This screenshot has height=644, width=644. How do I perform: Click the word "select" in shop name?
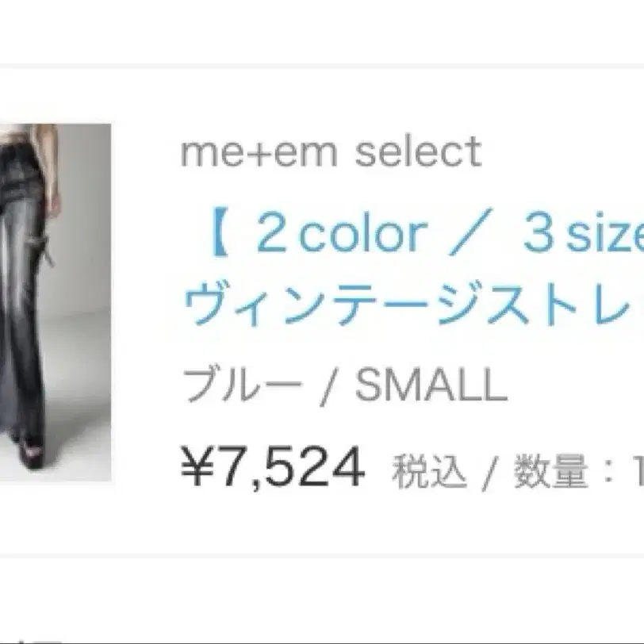[418, 151]
